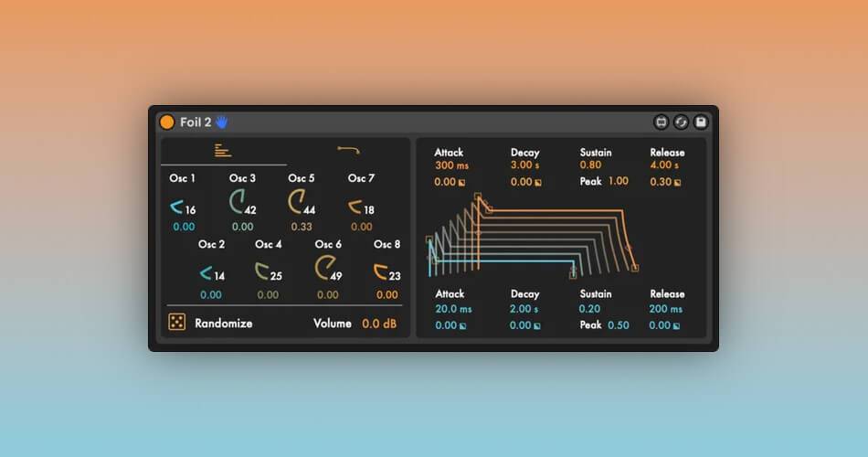Select the blue Sustain 0.20 value
Viewport: 868px width, 457px height.
(x=589, y=309)
